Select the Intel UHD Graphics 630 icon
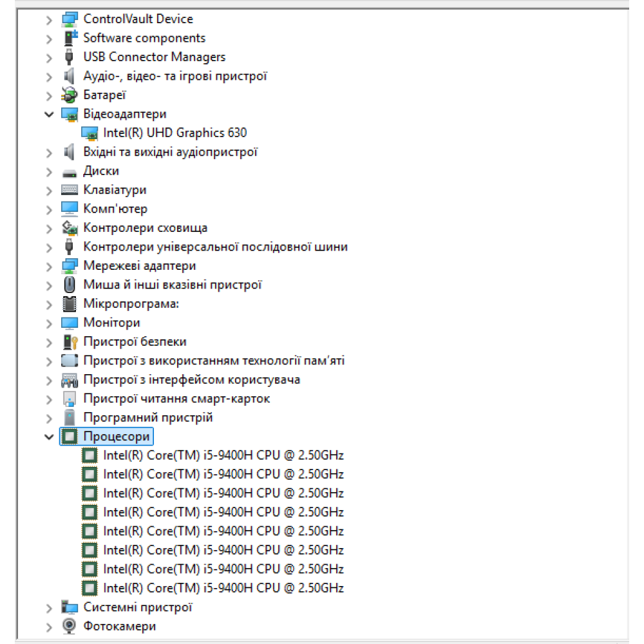The height and width of the screenshot is (644, 644). (89, 133)
